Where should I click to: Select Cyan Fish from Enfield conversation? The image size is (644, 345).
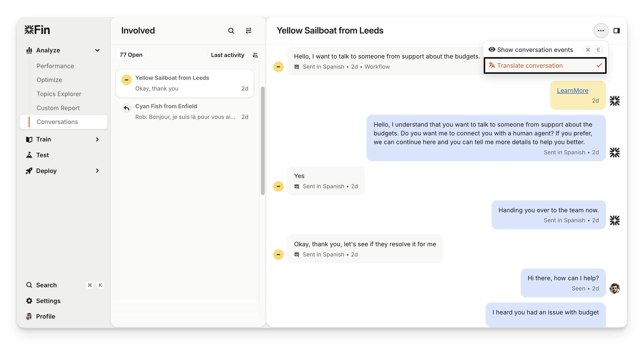pos(185,112)
